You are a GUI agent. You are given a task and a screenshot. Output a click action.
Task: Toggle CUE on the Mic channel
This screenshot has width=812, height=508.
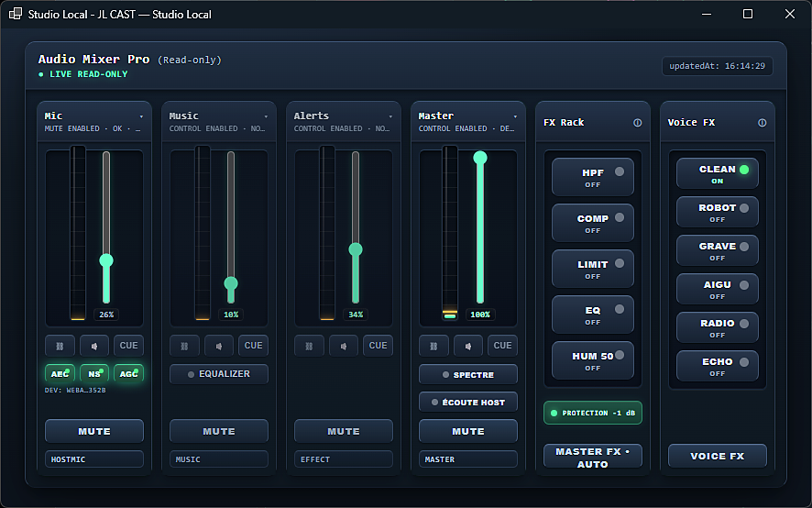pos(129,346)
